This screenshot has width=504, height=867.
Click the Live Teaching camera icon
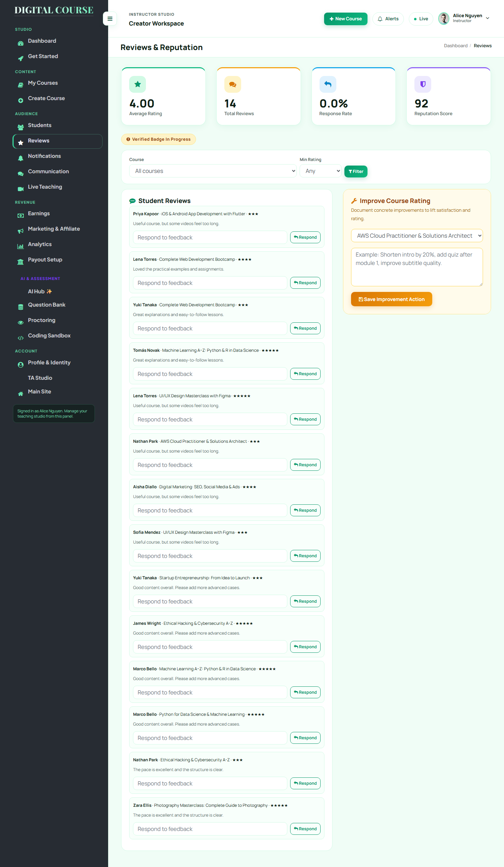[x=21, y=189]
